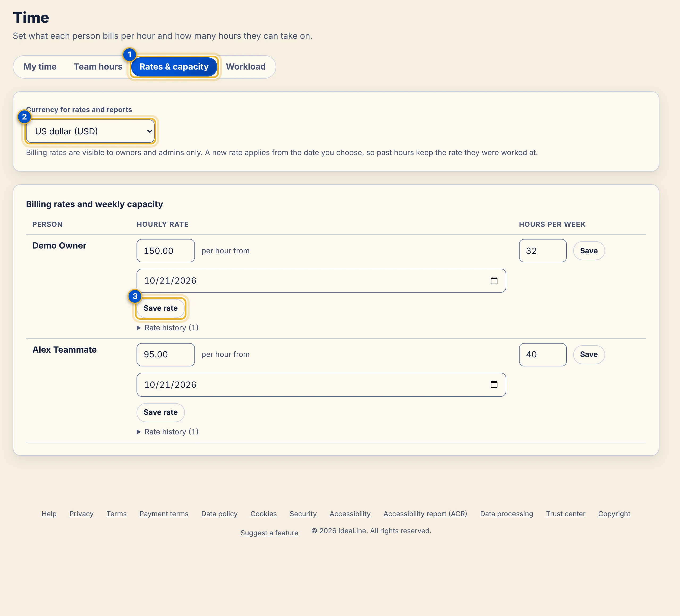The image size is (680, 616).
Task: Click Demo Owner's effective date field
Action: pos(321,281)
